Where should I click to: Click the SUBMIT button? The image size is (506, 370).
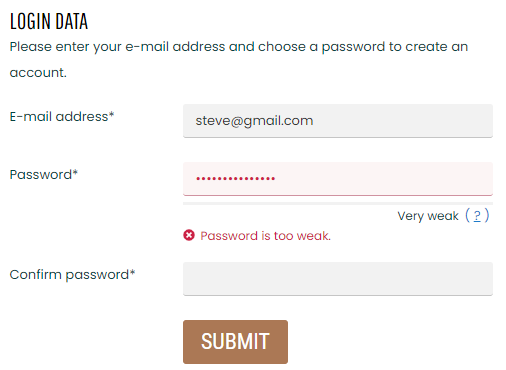[235, 342]
